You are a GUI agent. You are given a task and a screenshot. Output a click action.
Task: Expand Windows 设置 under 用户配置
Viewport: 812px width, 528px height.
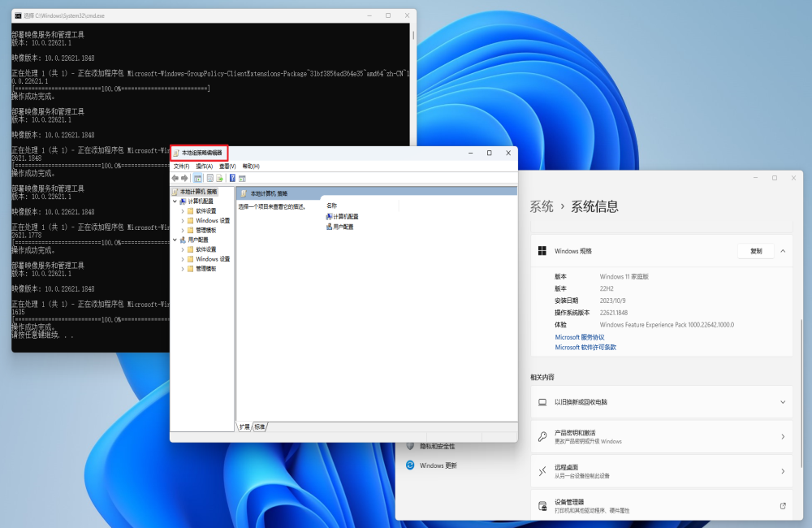[x=182, y=259]
